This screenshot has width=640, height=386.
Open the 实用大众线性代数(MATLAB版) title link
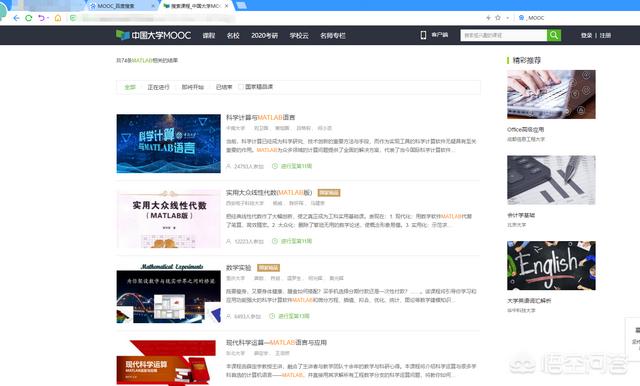point(269,193)
